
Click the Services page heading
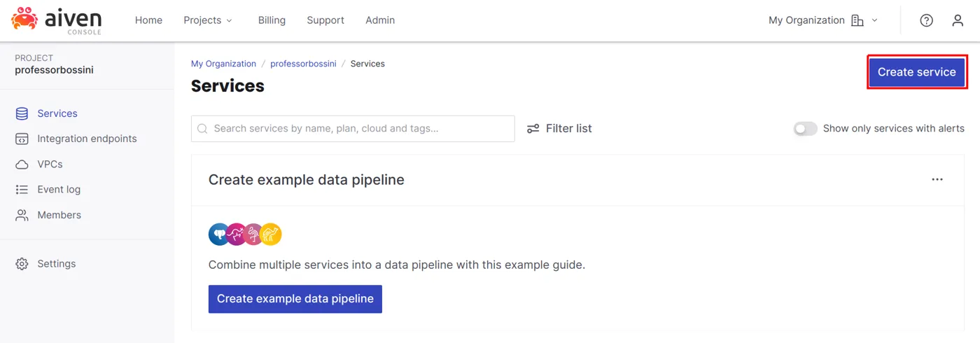(227, 86)
